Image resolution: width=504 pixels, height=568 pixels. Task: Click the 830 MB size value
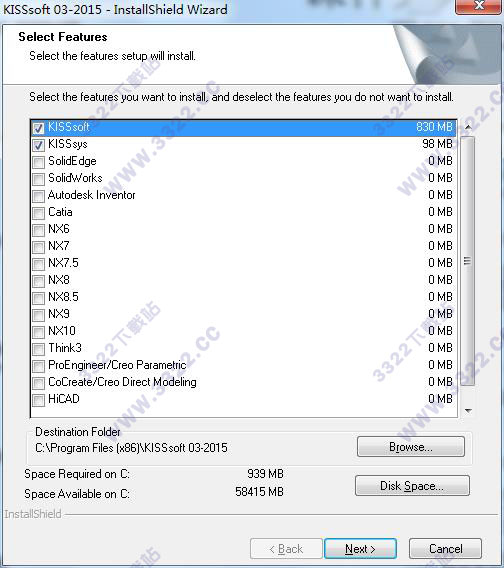click(434, 127)
